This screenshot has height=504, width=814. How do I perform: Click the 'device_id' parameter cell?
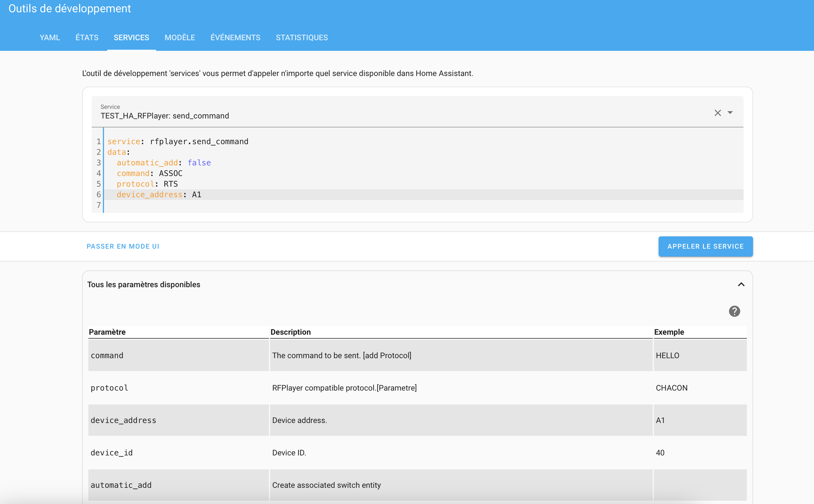coord(178,452)
